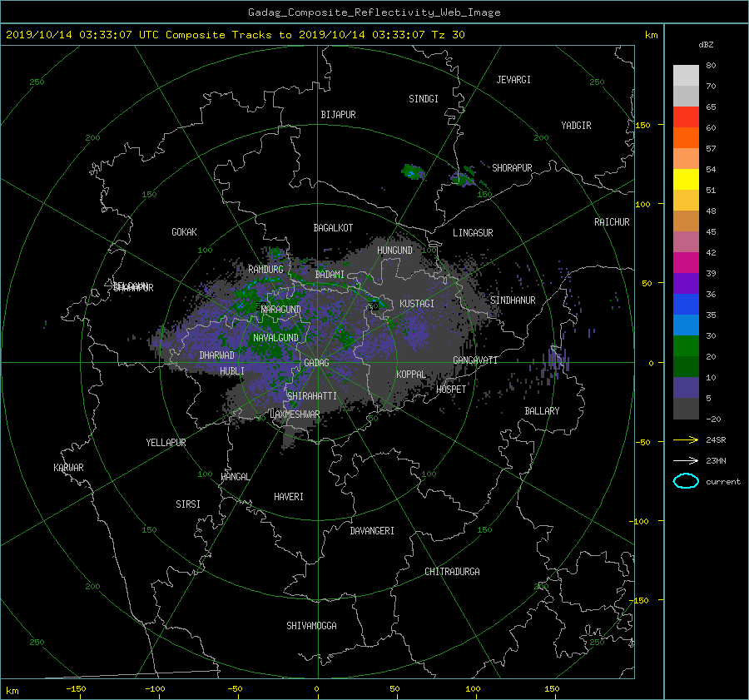The width and height of the screenshot is (749, 700).
Task: Click the GOKAK city label
Action: click(x=184, y=232)
